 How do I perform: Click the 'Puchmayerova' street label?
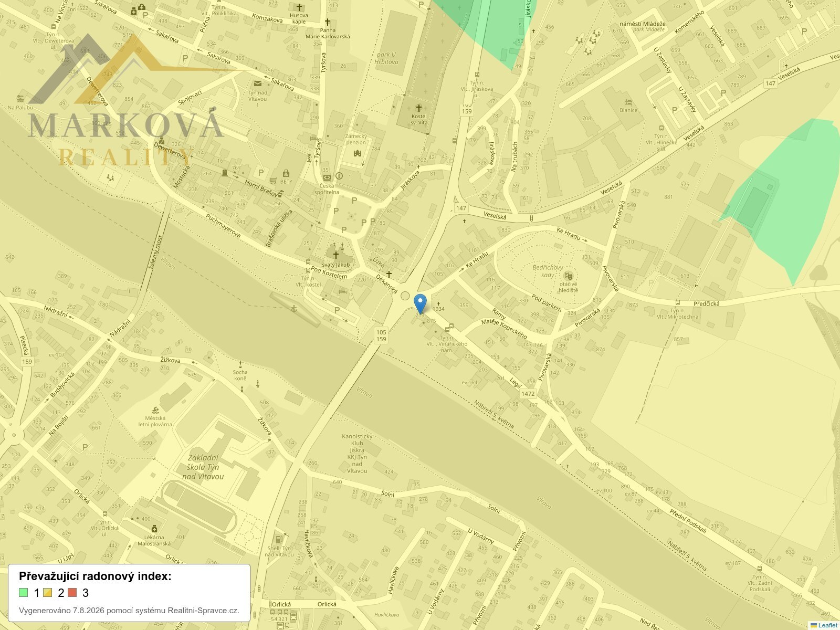[x=223, y=226]
